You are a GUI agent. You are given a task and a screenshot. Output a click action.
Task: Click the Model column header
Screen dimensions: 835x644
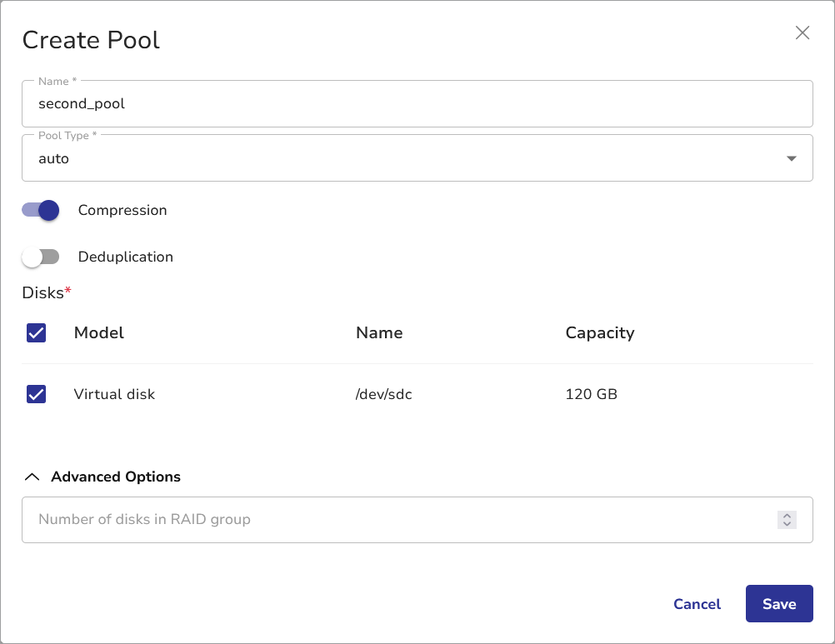coord(99,333)
